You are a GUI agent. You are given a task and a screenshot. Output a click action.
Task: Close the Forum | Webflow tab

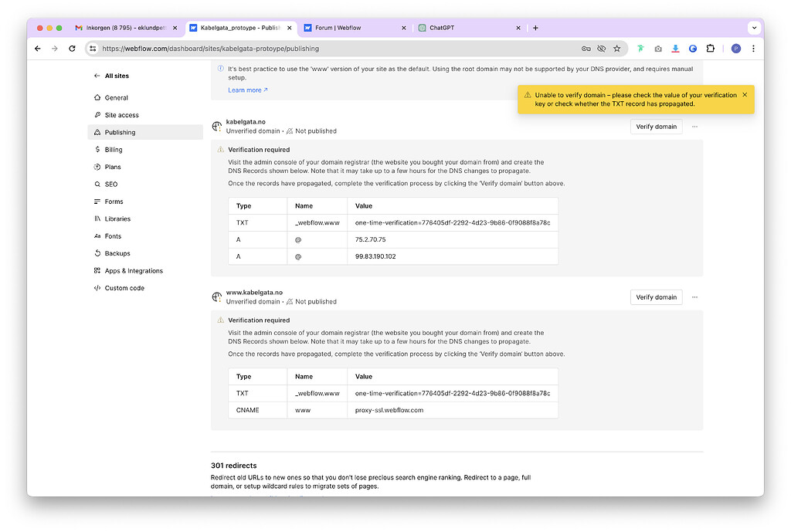tap(403, 28)
